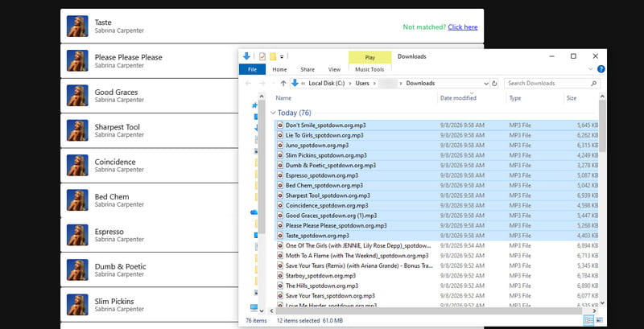The width and height of the screenshot is (644, 329).
Task: Select Dumb & Poetic_spotdown.org.mp3 file icon
Action: 280,166
